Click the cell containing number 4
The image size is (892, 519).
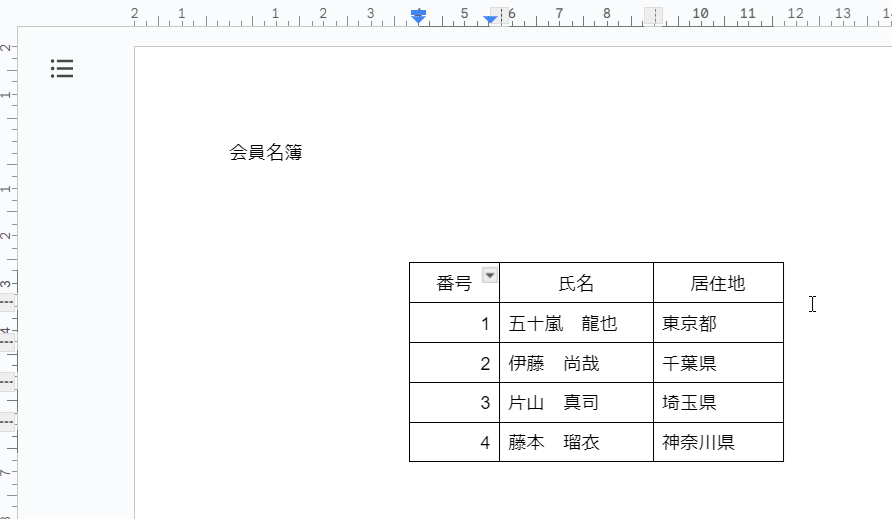(454, 442)
